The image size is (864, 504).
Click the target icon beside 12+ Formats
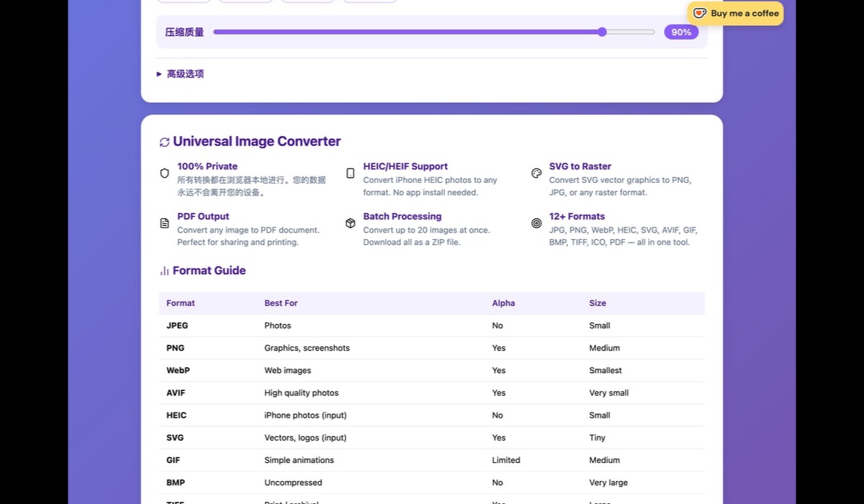536,223
